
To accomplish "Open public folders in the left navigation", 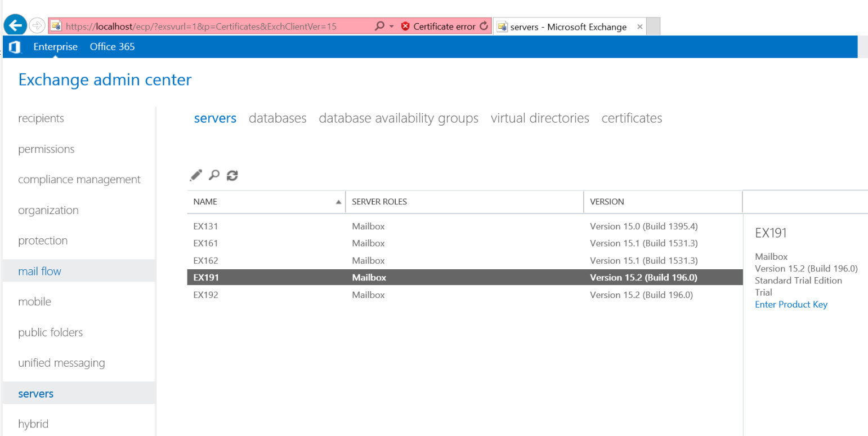I will point(50,332).
